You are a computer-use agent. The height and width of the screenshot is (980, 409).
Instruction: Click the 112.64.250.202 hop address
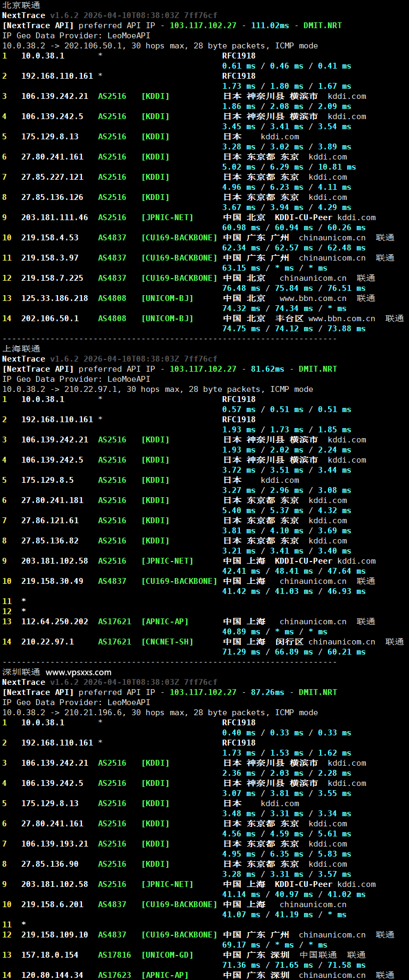(x=54, y=622)
